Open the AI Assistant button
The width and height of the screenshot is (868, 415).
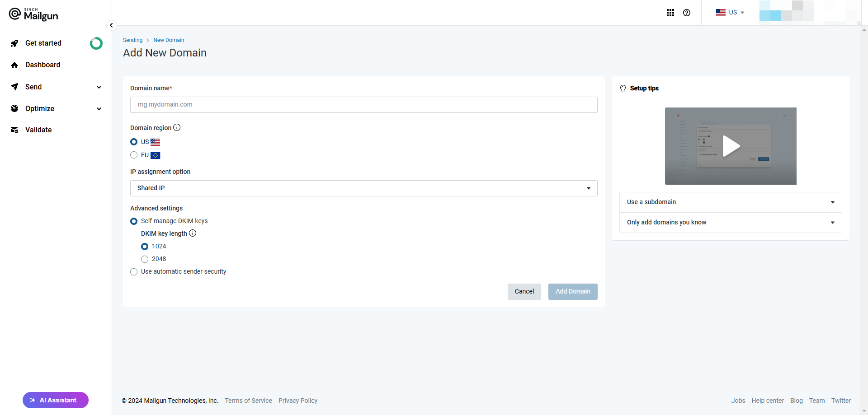(x=56, y=400)
